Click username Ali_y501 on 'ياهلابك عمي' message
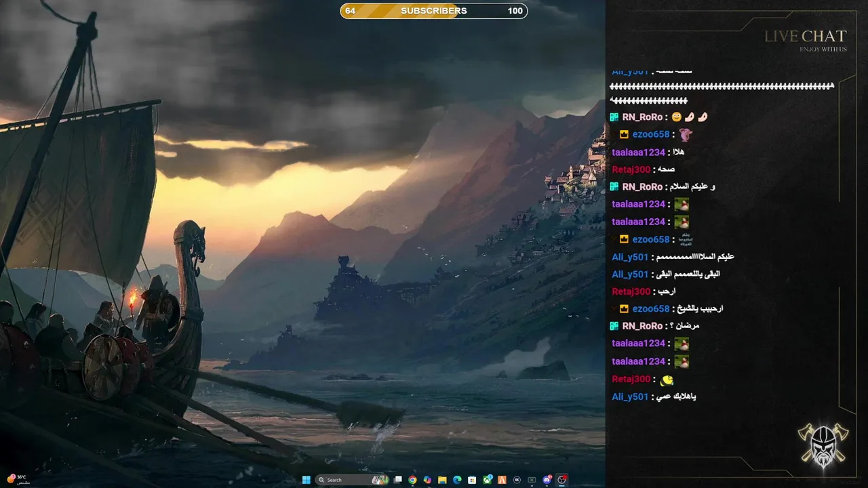The image size is (868, 488). click(x=630, y=396)
